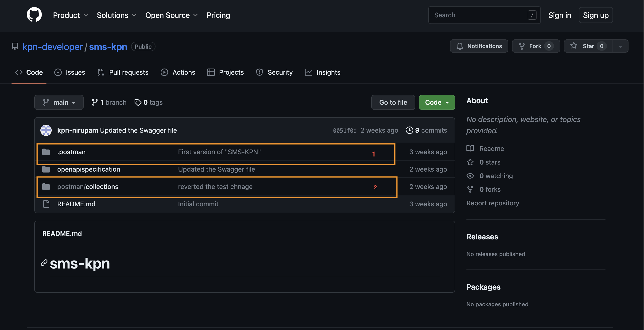Viewport: 644px width, 330px height.
Task: Click the Notifications button
Action: pos(479,46)
